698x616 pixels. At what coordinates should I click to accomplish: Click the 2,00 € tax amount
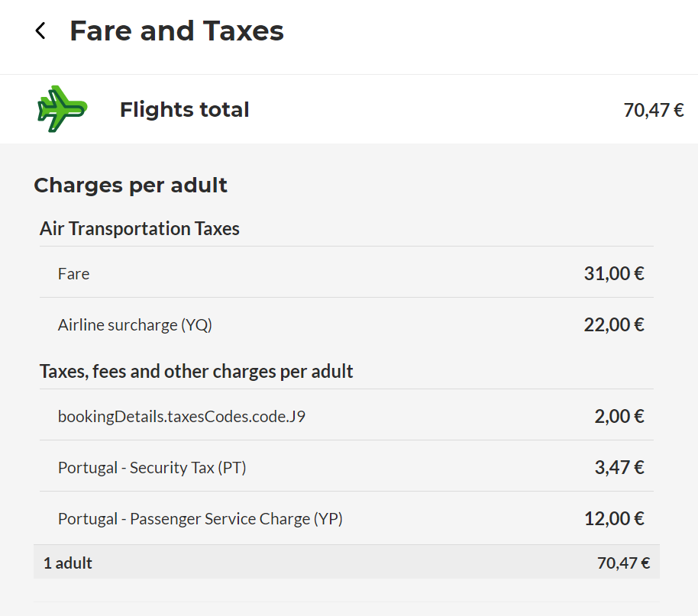(x=619, y=416)
